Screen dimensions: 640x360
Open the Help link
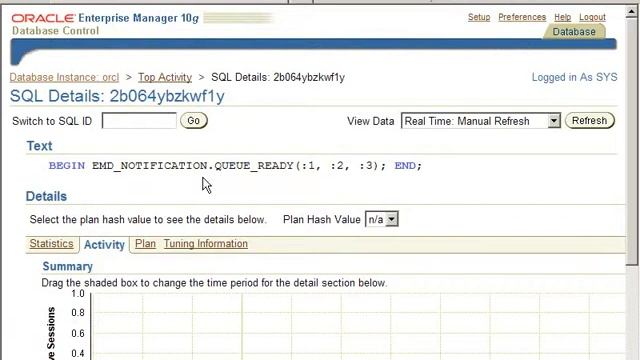click(562, 17)
